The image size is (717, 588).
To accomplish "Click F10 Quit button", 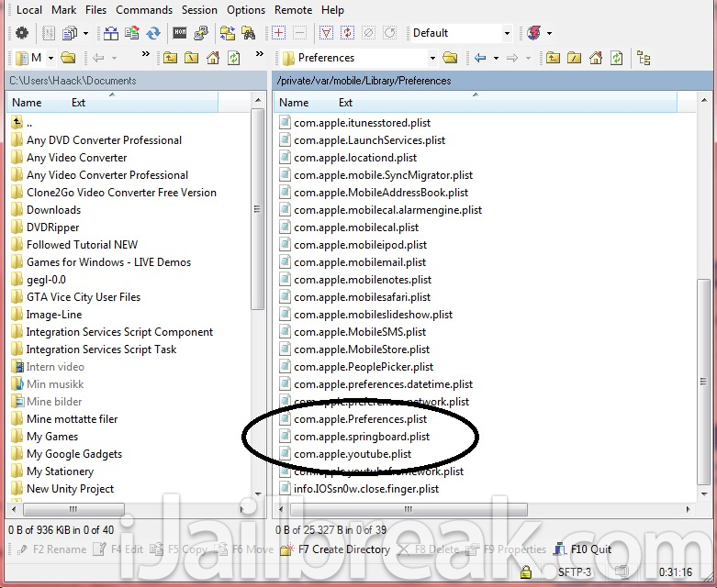I will coord(583,549).
